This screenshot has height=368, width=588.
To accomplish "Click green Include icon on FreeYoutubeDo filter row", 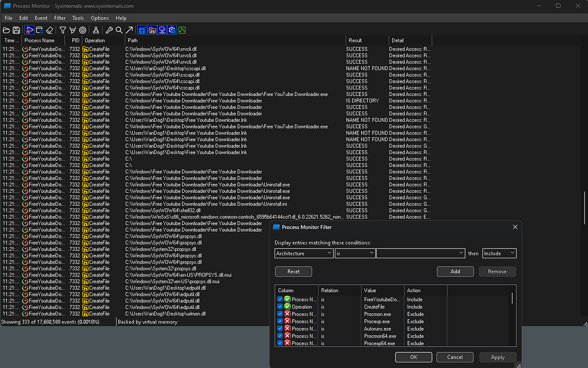I will 287,300.
